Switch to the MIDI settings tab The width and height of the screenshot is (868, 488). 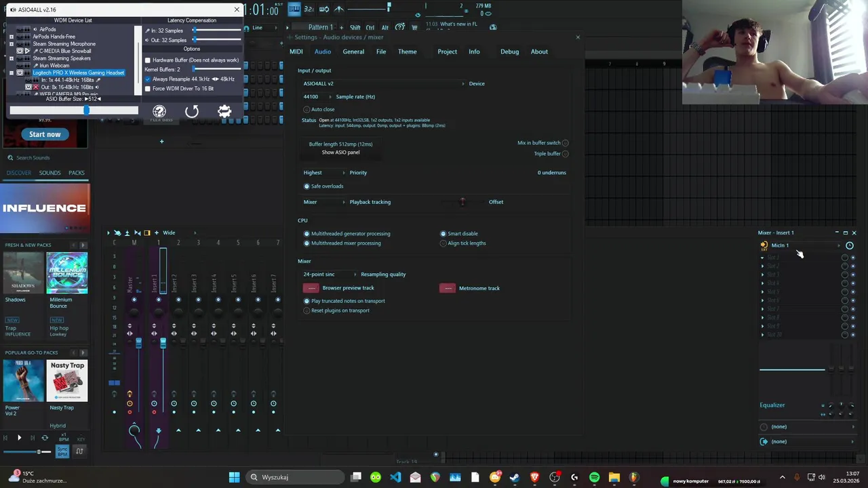pos(296,52)
